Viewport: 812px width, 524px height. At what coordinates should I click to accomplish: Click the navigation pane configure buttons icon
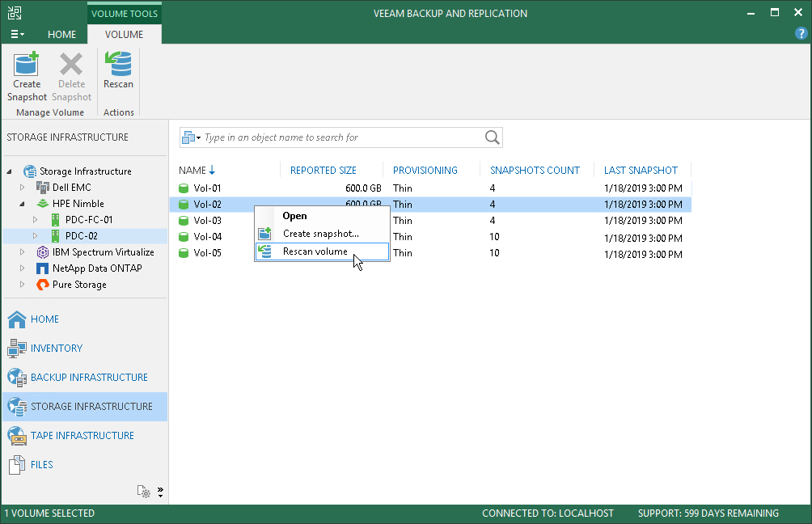point(143,492)
